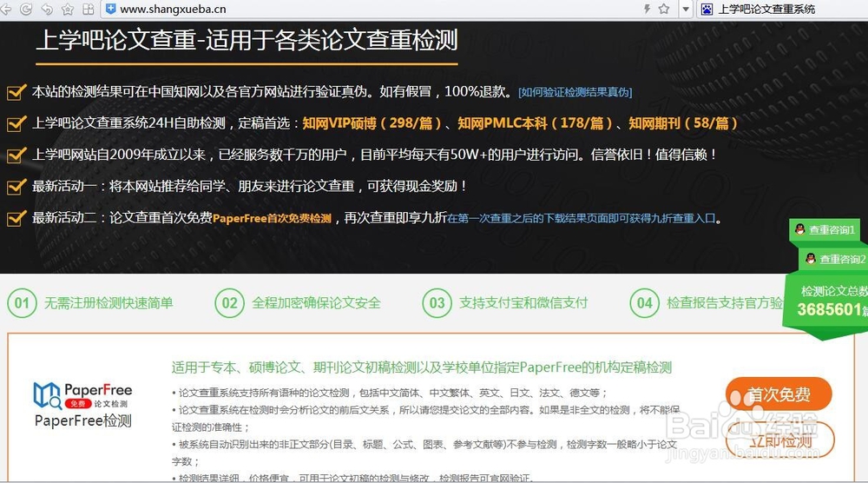Click 全程加密确保论文安全 text
868x483 pixels.
tap(316, 303)
